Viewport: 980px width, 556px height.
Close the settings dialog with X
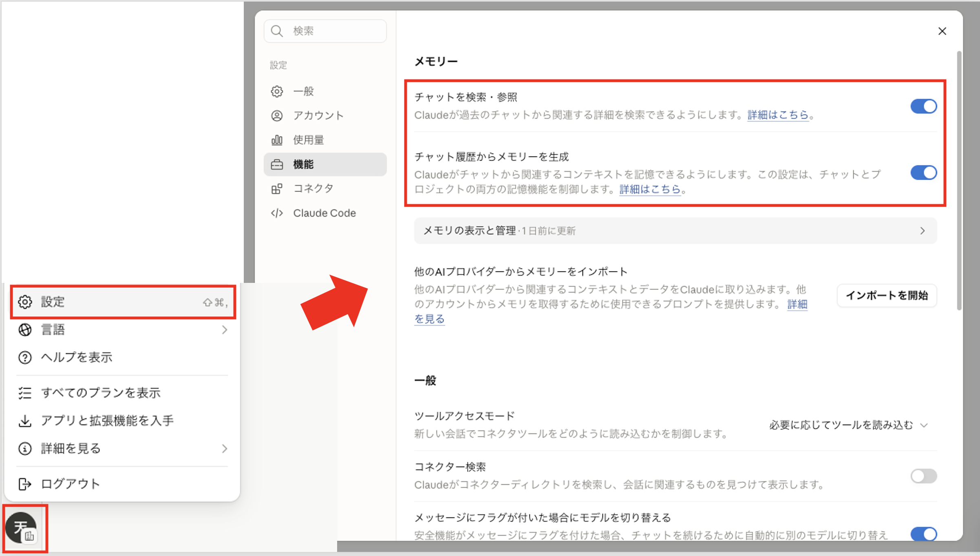(x=942, y=31)
